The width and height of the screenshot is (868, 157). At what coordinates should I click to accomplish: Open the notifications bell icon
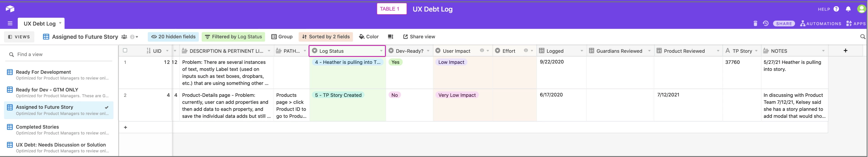tap(848, 9)
